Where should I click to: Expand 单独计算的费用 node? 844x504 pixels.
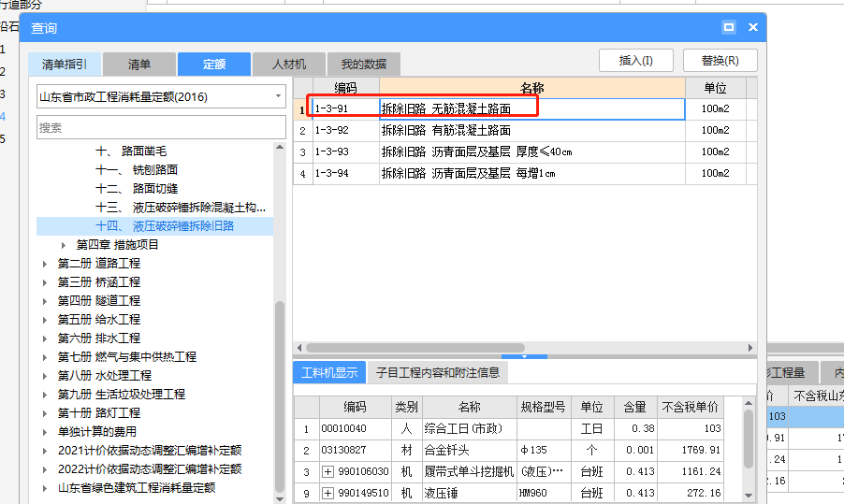45,432
